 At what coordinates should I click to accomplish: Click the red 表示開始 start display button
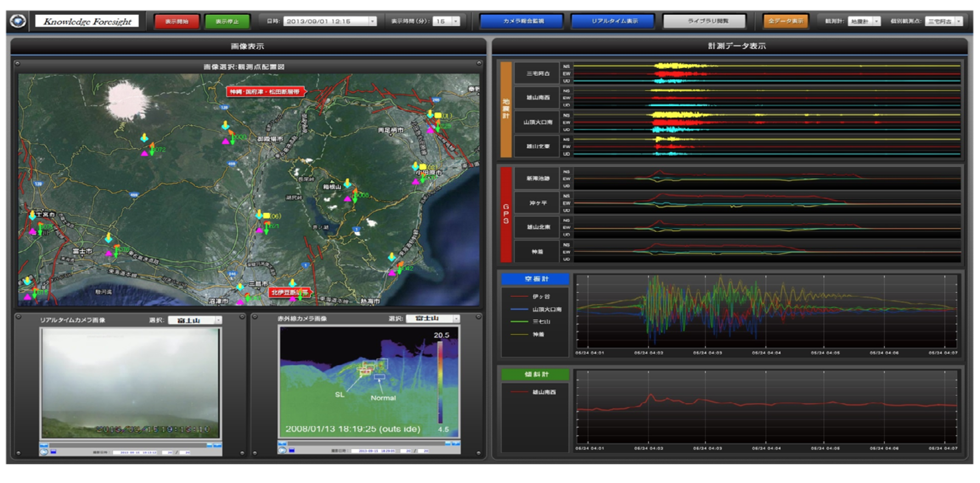tap(176, 21)
